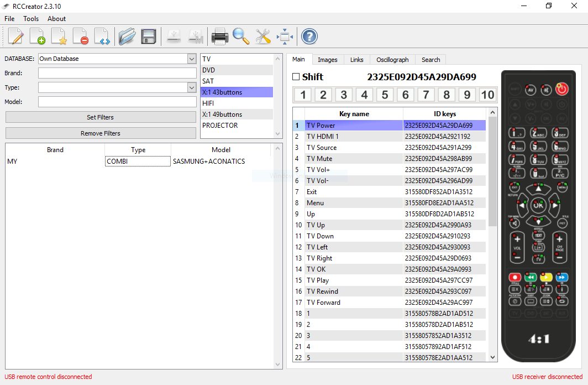588x385 pixels.
Task: Click the TV button on remote image
Action: pyautogui.click(x=538, y=258)
